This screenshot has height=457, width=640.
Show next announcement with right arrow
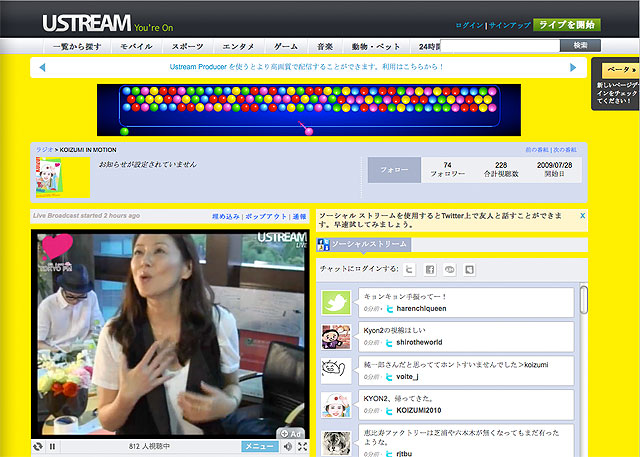(573, 67)
